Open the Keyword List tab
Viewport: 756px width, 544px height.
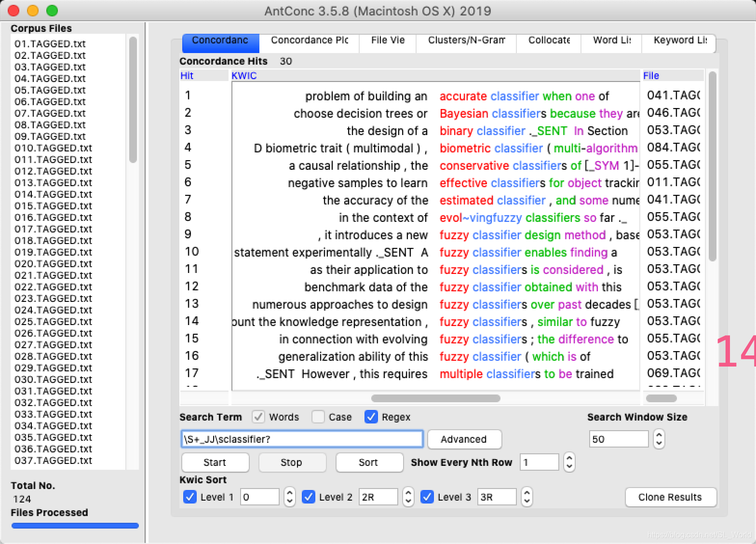click(x=679, y=42)
